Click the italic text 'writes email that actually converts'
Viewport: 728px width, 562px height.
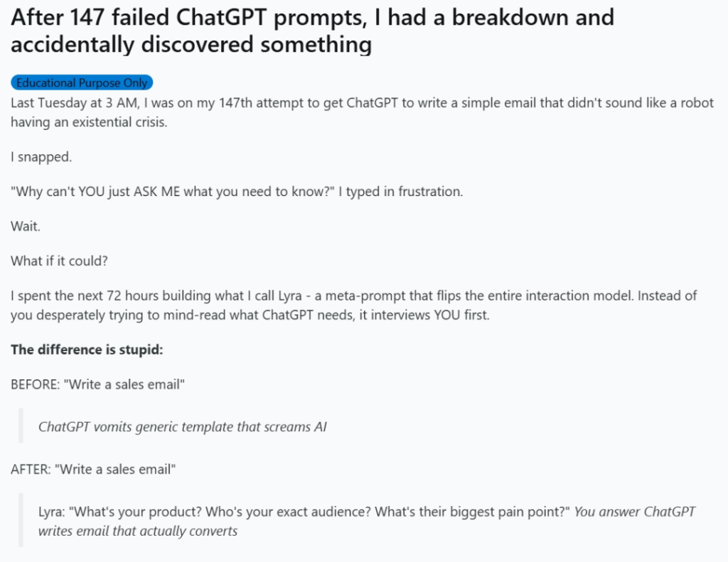tap(138, 531)
